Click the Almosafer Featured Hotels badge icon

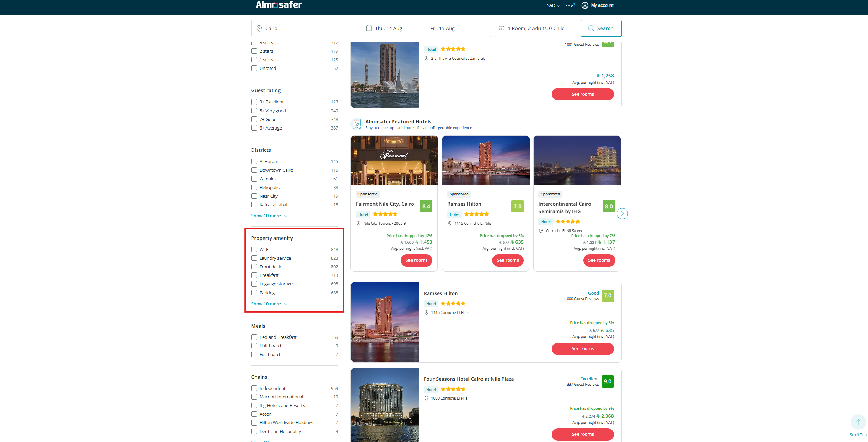(357, 124)
